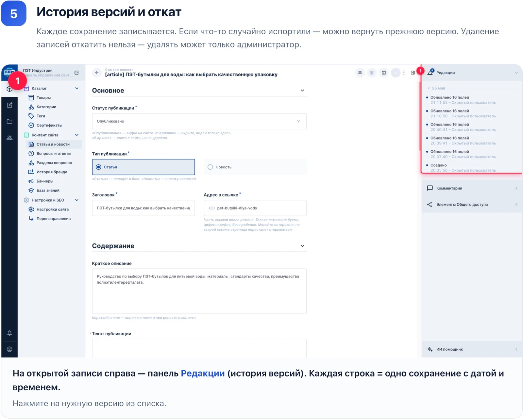Open Перенаправления item

pyautogui.click(x=54, y=219)
